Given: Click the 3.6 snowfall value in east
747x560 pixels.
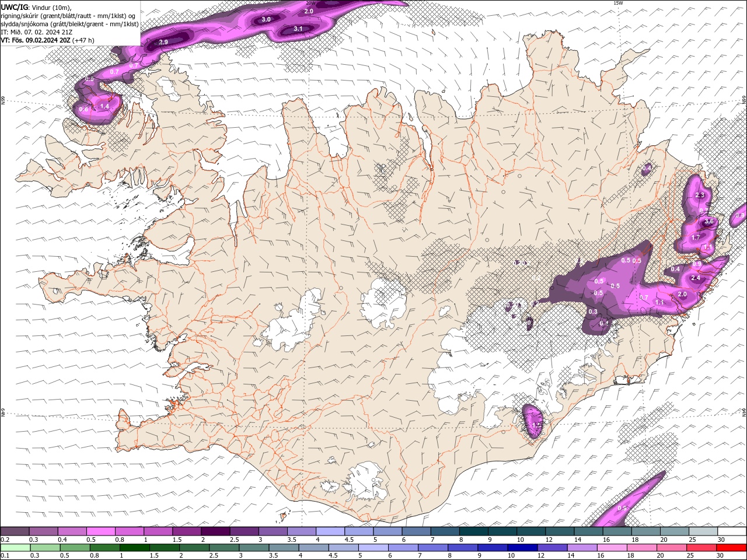Looking at the screenshot, I should [710, 222].
